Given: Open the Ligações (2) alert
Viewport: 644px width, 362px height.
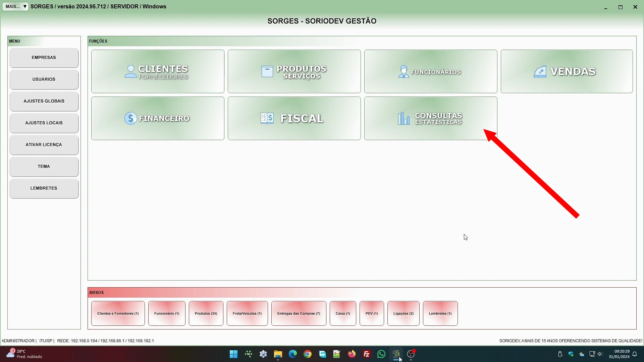Looking at the screenshot, I should [403, 313].
